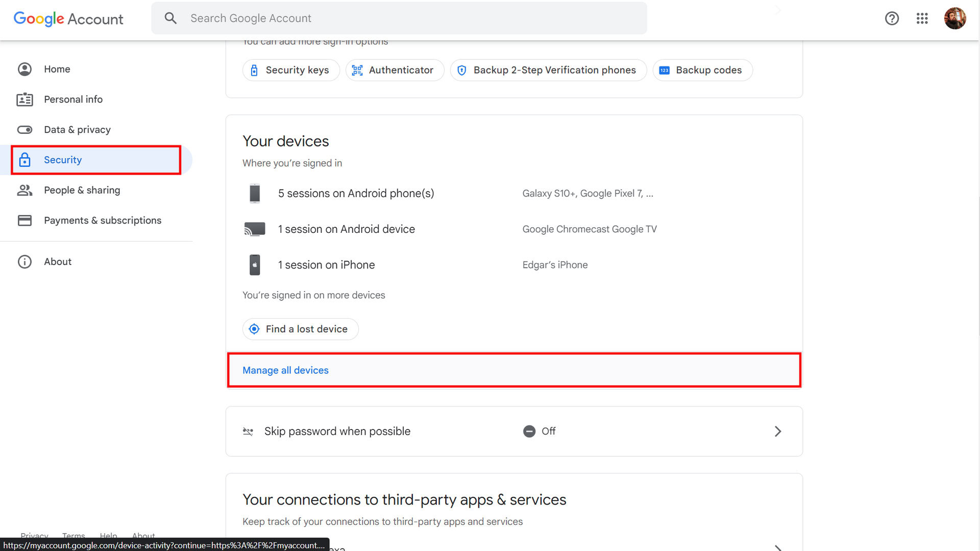Go to Data & privacy section
Viewport: 980px width, 551px height.
pyautogui.click(x=77, y=130)
